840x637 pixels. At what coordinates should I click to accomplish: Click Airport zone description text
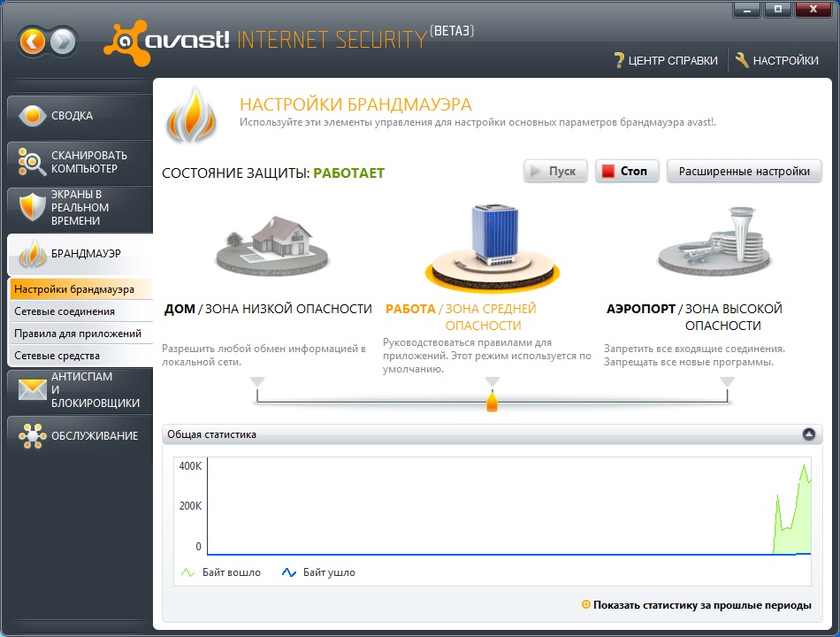click(694, 355)
